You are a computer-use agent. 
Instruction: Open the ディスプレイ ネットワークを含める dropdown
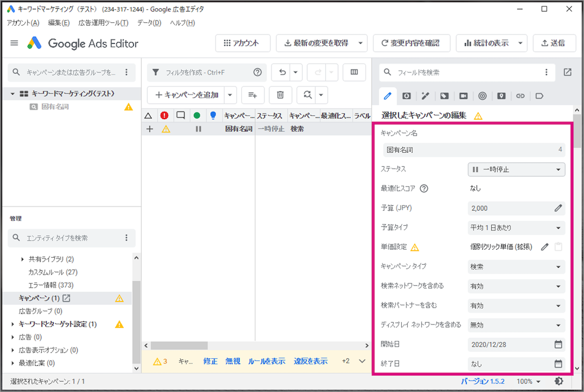tap(516, 325)
